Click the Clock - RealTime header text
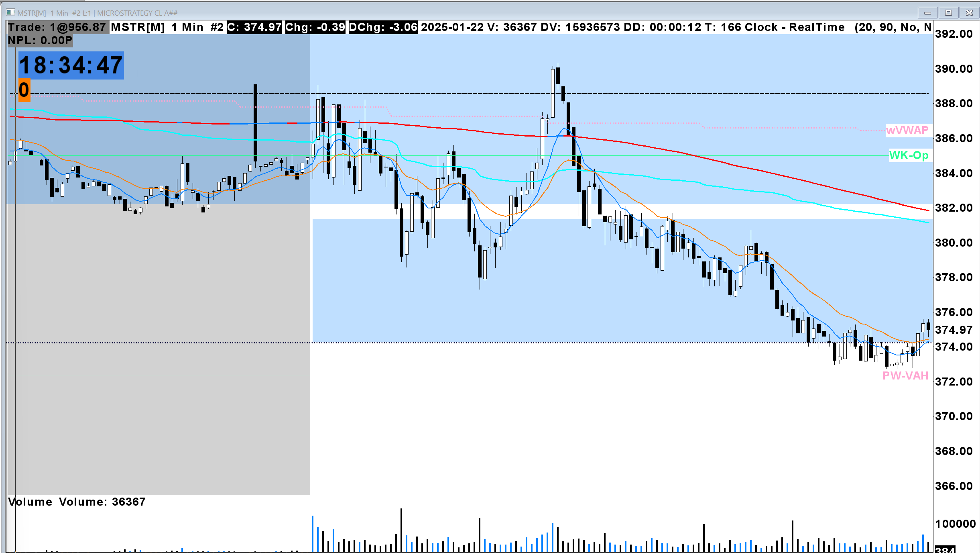The width and height of the screenshot is (980, 553). (794, 27)
